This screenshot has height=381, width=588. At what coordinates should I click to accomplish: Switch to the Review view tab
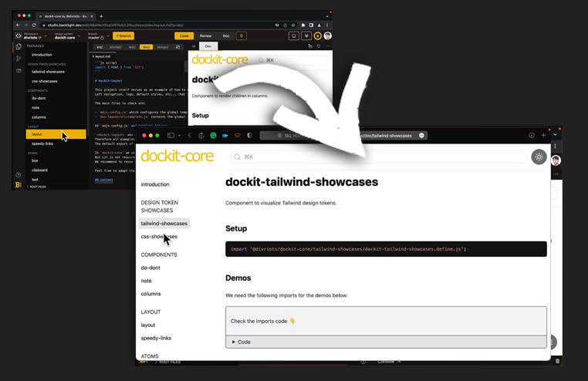click(205, 35)
